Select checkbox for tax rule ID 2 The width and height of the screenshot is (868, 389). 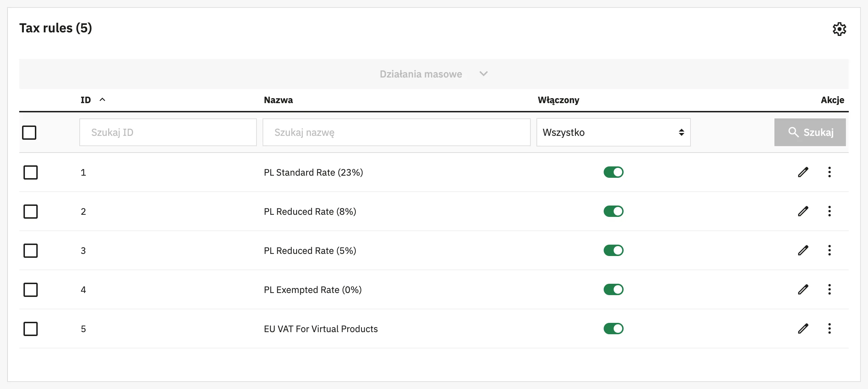coord(31,211)
